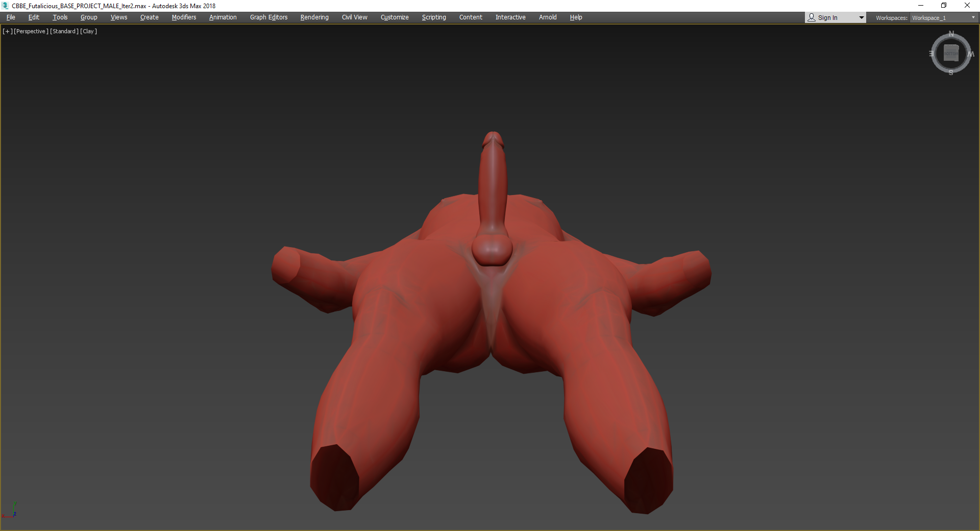Screen dimensions: 980x531
Task: Click the world axis tripod gizmo
Action: click(9, 510)
